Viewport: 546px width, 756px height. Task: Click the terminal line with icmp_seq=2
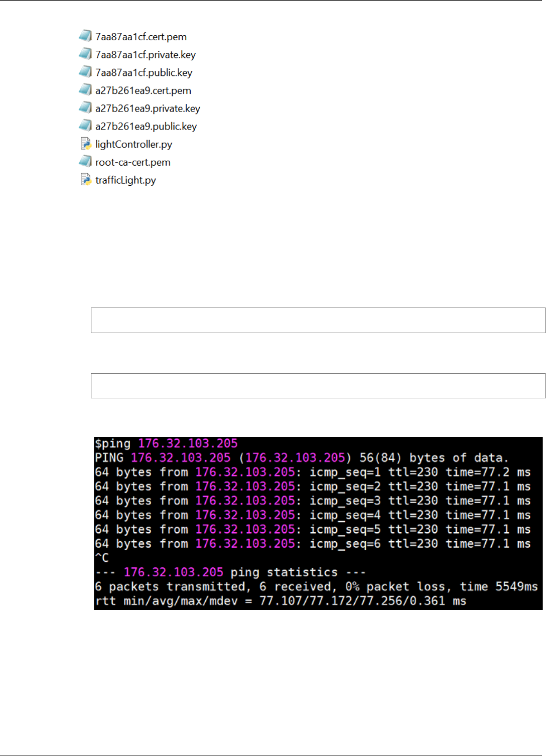pos(313,487)
